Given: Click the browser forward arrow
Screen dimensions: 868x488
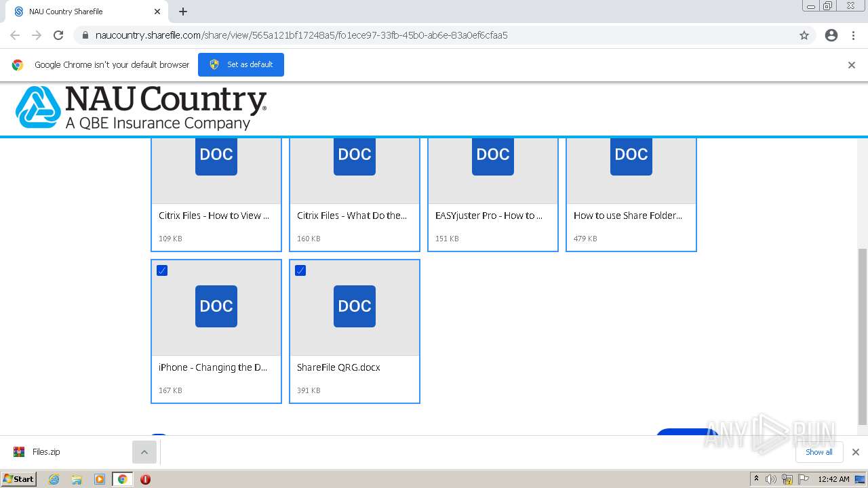Looking at the screenshot, I should coord(37,35).
